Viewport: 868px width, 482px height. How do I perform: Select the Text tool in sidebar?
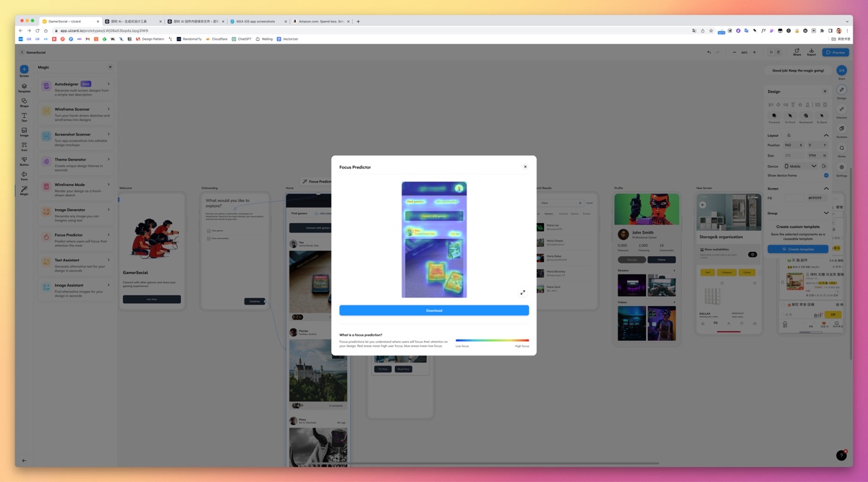24,117
